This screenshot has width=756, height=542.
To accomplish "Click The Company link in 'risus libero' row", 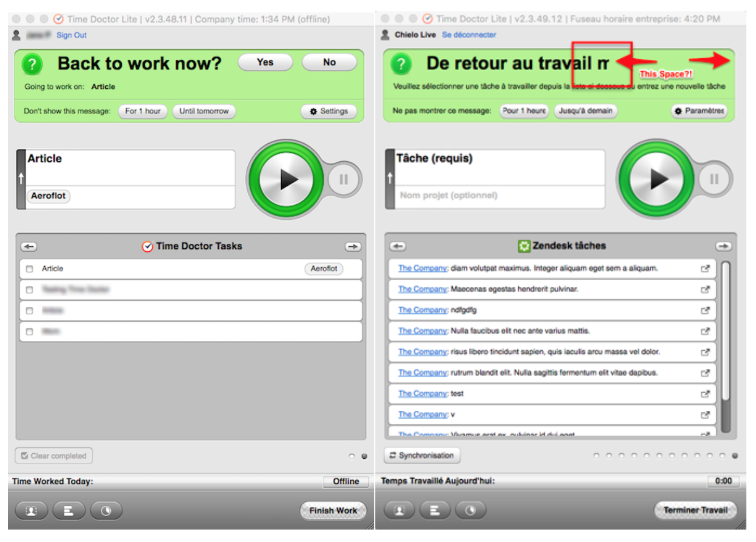I will [423, 352].
